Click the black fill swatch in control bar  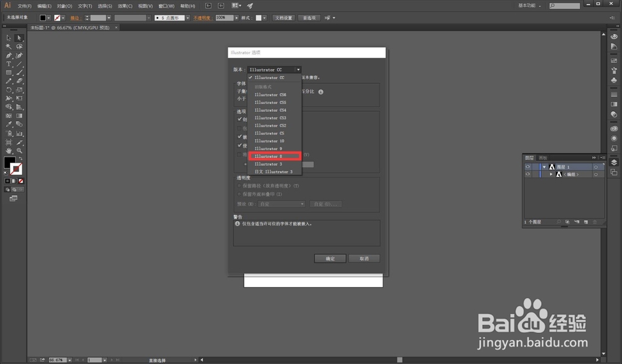click(x=42, y=18)
